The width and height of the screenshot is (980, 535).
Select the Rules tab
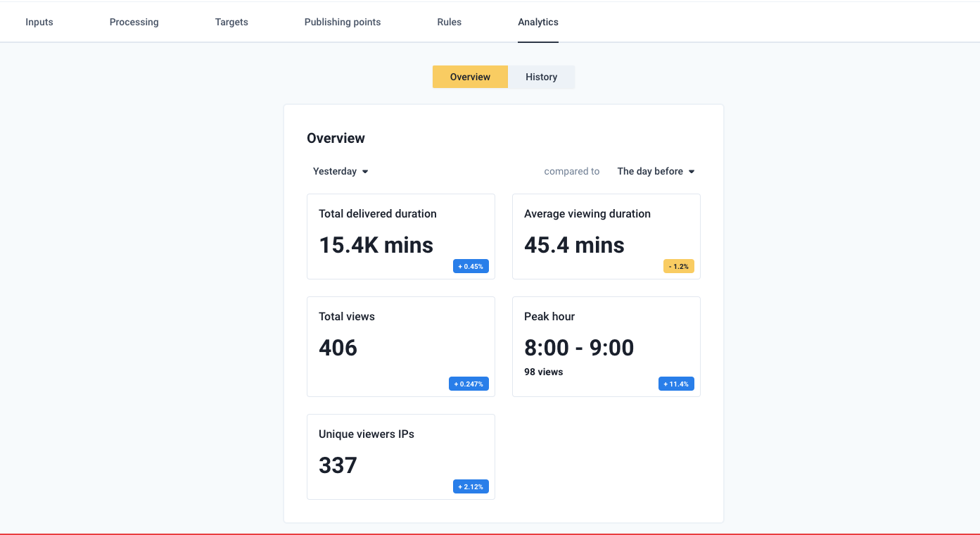coord(449,22)
